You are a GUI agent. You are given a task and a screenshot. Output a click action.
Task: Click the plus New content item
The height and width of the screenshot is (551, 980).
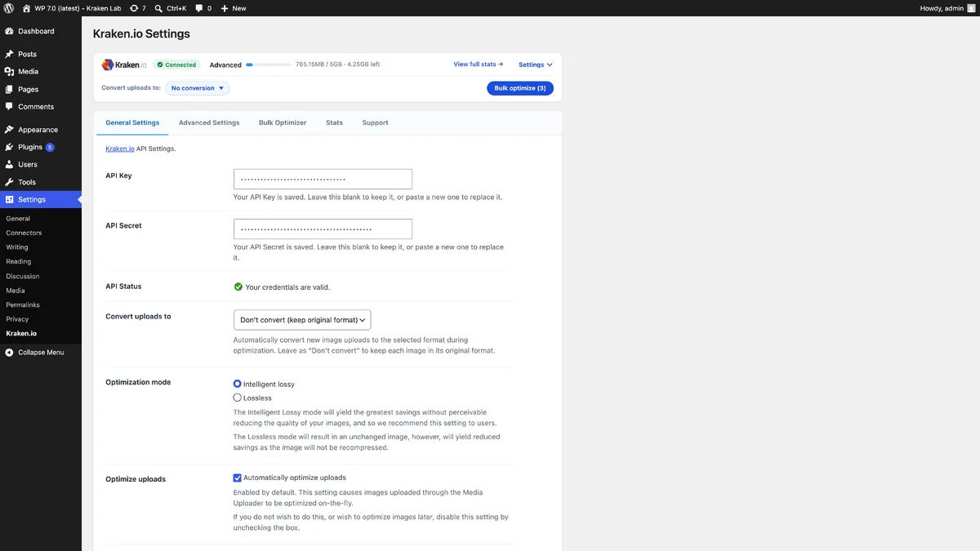pyautogui.click(x=234, y=8)
